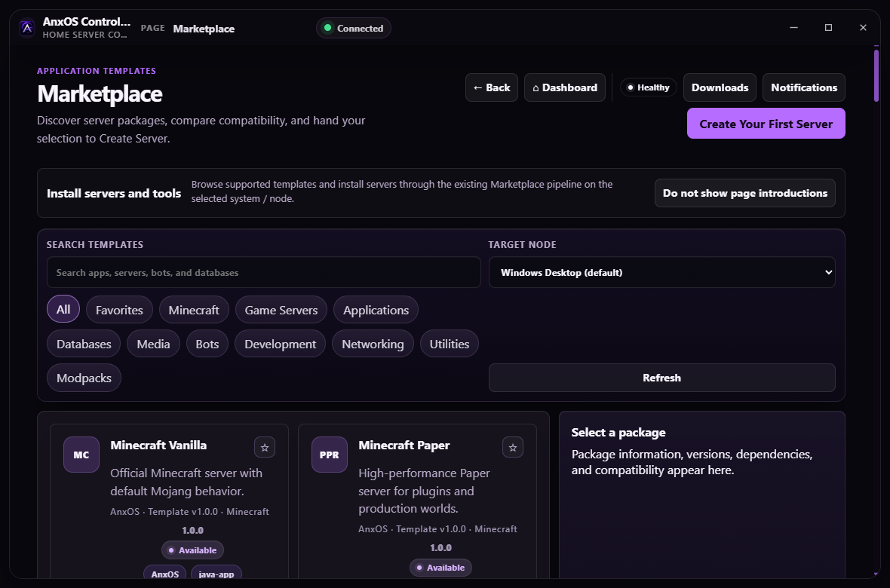
Task: Open the Notifications panel
Action: coord(804,87)
